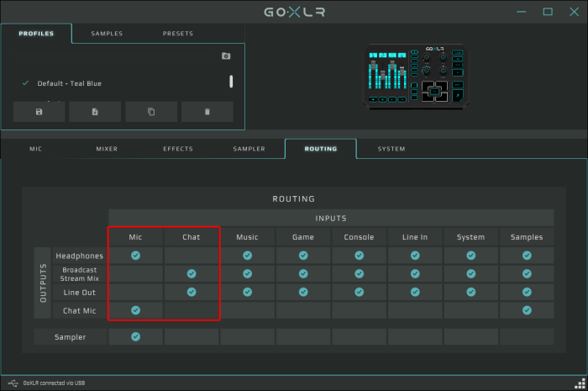
Task: Enable Chat routing to Headphones
Action: [x=192, y=255]
